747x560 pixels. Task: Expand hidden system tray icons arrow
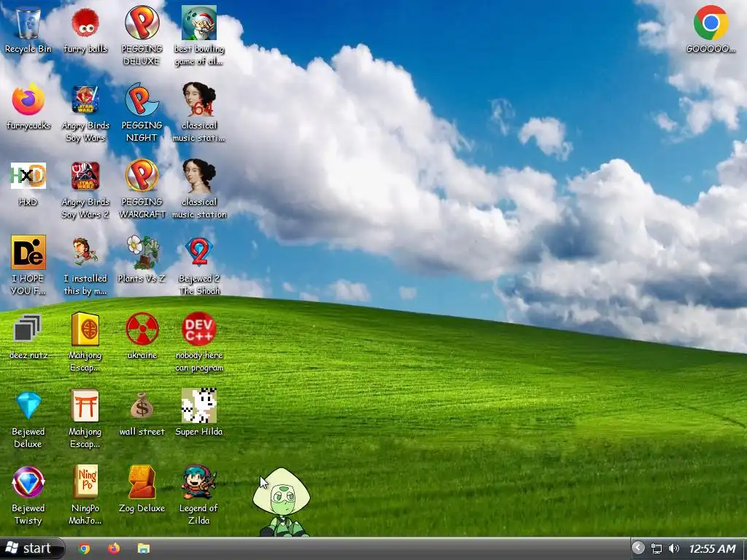click(638, 548)
